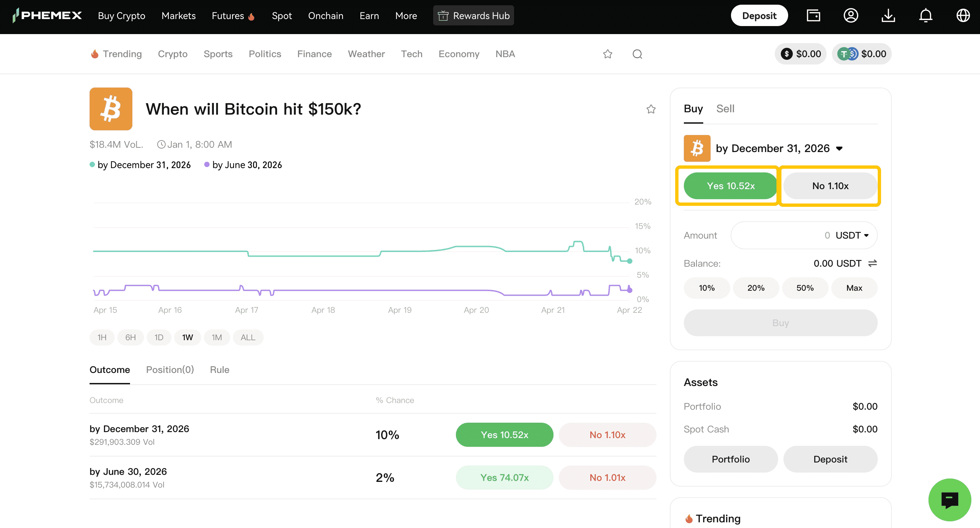
Task: Toggle the 1M chart timeframe
Action: [217, 338]
